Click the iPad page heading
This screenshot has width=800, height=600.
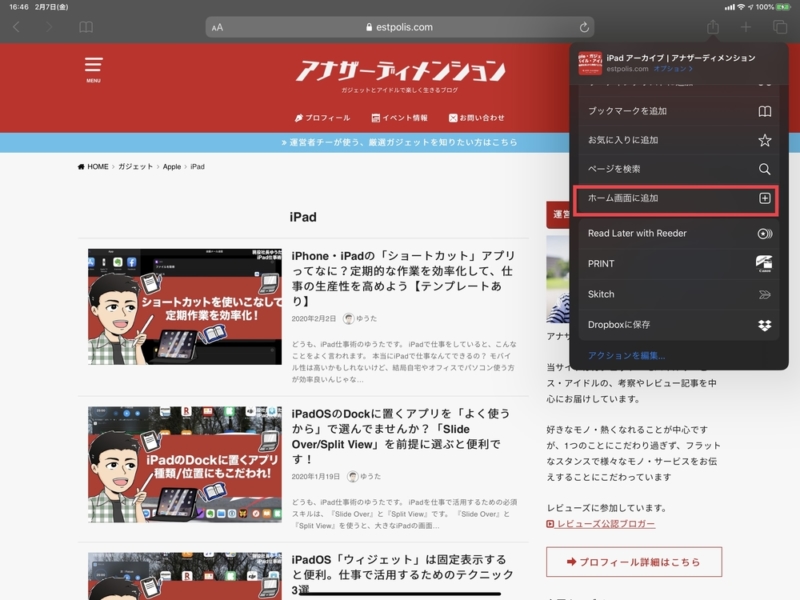pos(303,217)
